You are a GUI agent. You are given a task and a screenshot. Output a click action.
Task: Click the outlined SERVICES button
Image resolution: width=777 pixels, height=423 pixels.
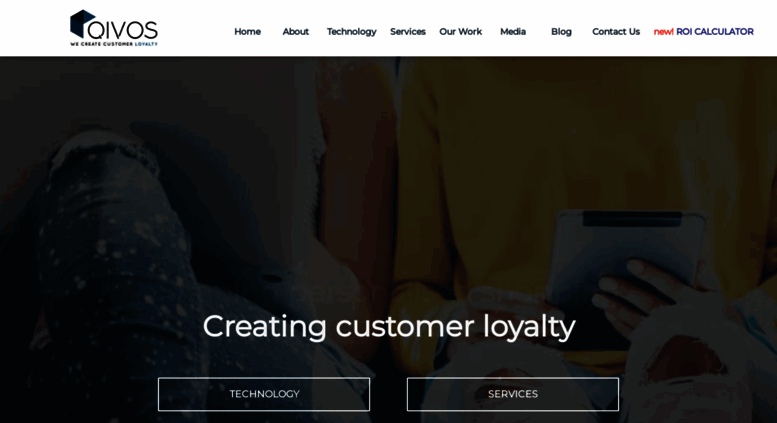tap(513, 394)
